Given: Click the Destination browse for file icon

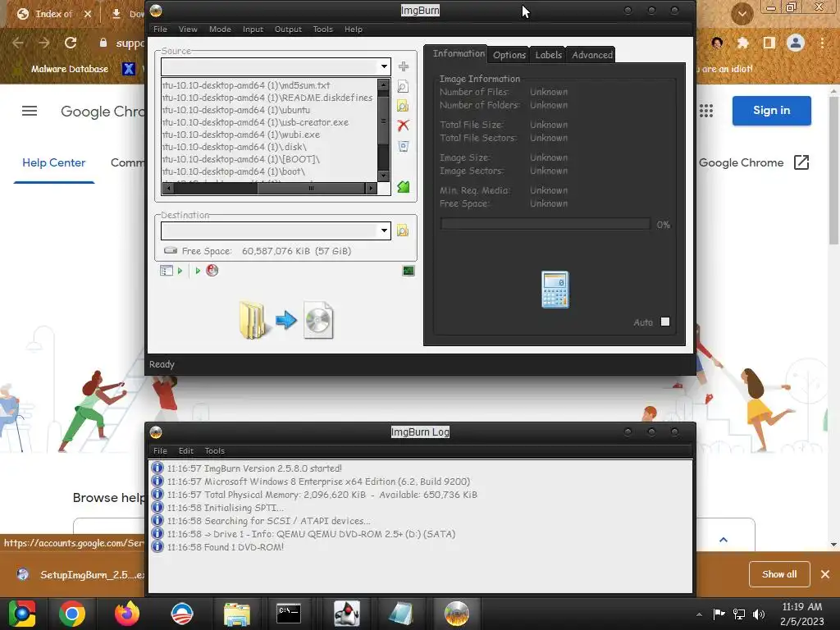Looking at the screenshot, I should tap(403, 231).
